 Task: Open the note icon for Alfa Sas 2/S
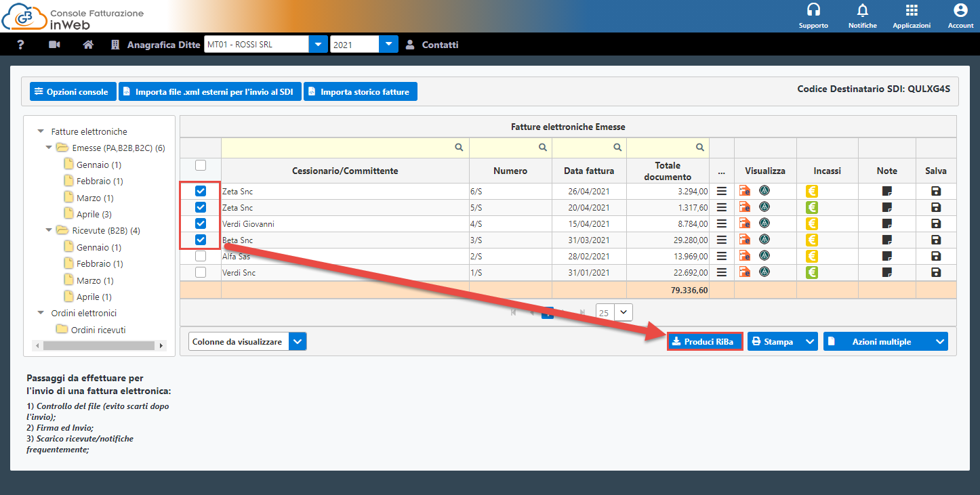click(x=887, y=256)
